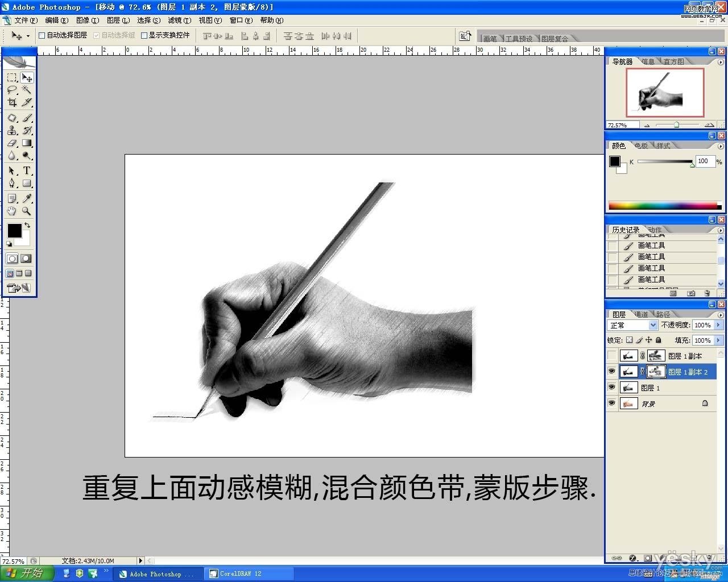This screenshot has height=582, width=728.
Task: Click the foreground color swatch in toolbox
Action: coord(14,230)
